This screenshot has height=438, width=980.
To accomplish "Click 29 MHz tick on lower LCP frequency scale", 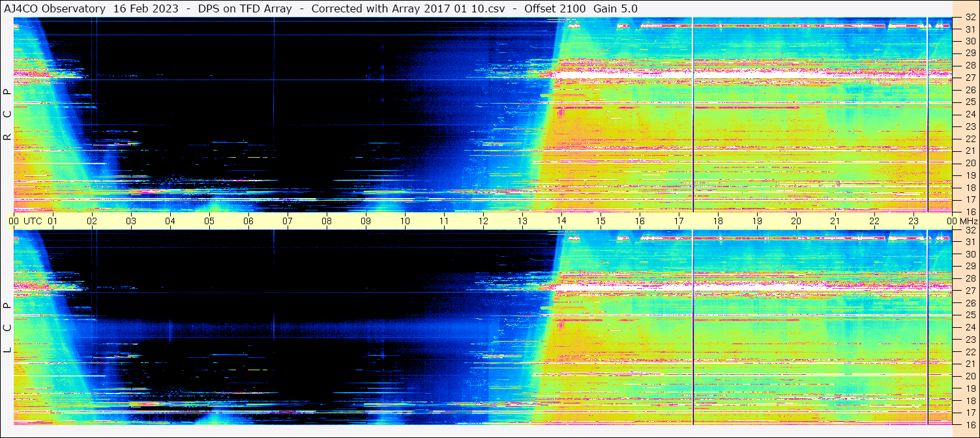I will (970, 267).
